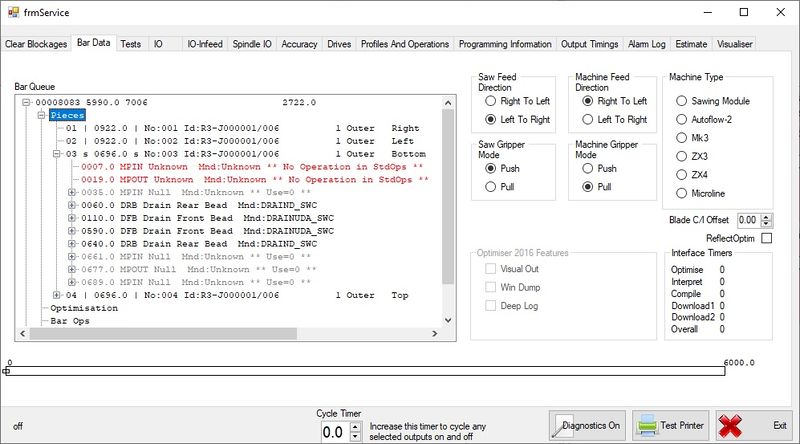
Task: Decrease the Blade C/I Offset value
Action: (766, 224)
